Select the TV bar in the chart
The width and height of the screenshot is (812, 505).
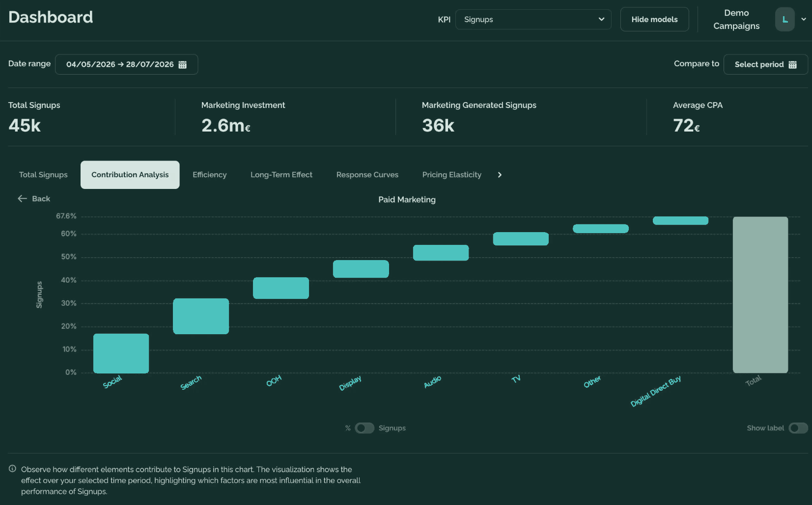(521, 239)
